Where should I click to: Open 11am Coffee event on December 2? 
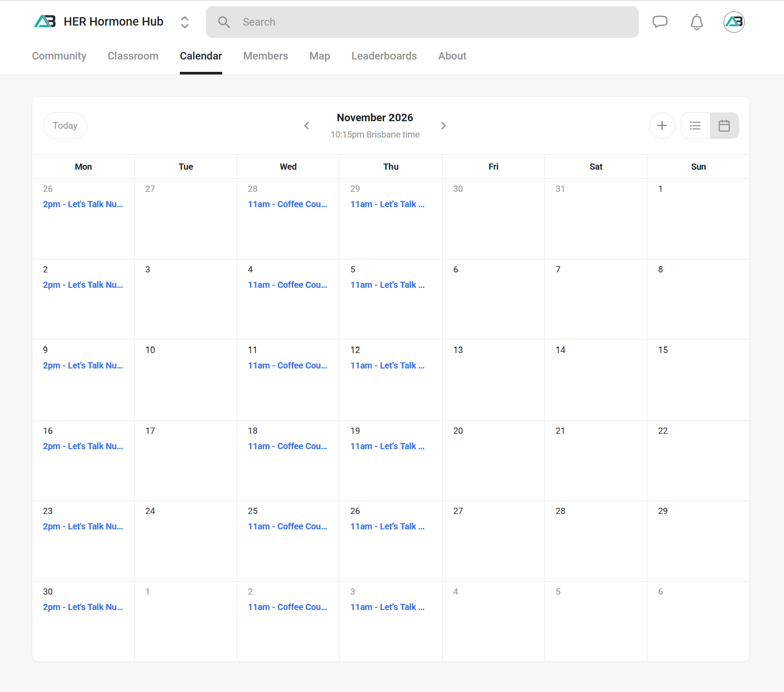point(287,607)
